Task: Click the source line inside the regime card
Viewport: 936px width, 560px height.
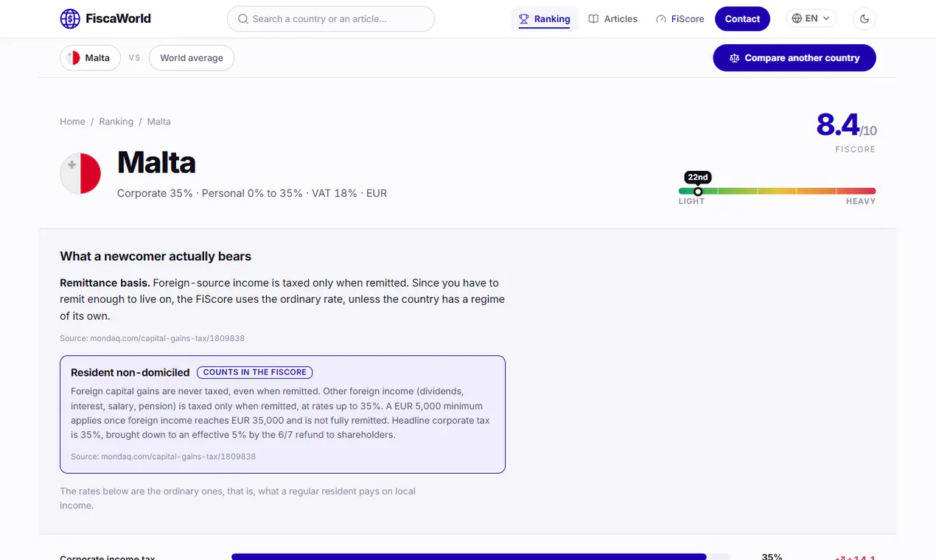Action: (163, 457)
